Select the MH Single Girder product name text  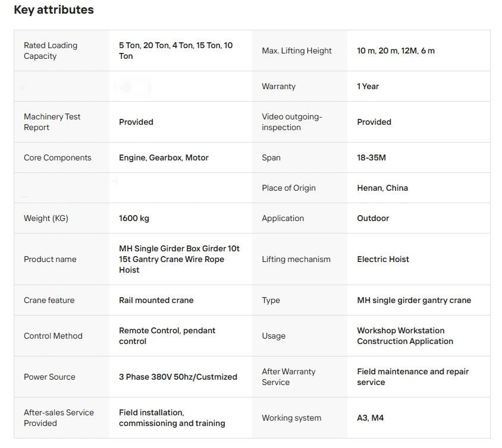tap(179, 259)
